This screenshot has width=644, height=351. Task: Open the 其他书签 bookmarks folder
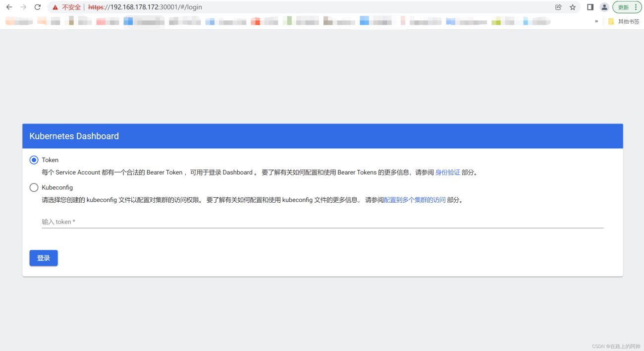pos(624,21)
